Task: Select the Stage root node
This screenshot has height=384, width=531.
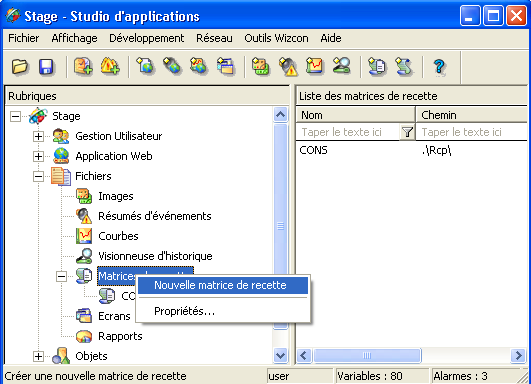Action: click(66, 116)
